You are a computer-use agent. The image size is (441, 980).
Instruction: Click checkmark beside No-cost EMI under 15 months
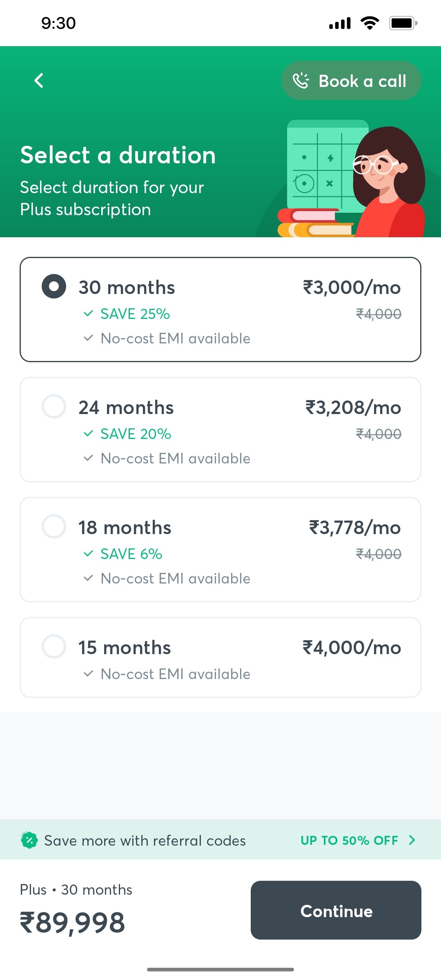click(89, 674)
